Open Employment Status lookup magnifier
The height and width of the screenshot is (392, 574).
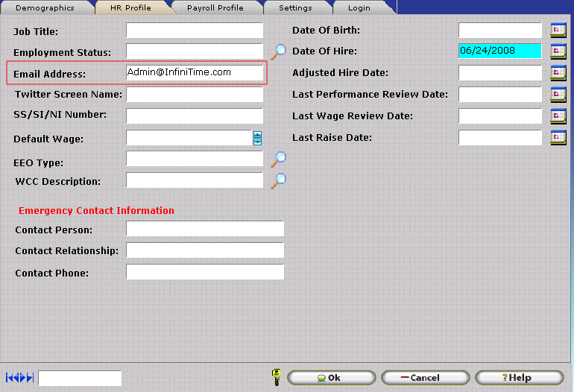point(278,52)
